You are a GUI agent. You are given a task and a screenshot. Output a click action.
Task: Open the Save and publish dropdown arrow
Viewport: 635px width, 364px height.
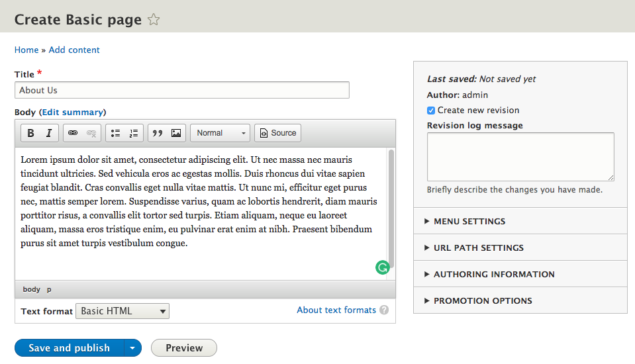[x=132, y=348]
